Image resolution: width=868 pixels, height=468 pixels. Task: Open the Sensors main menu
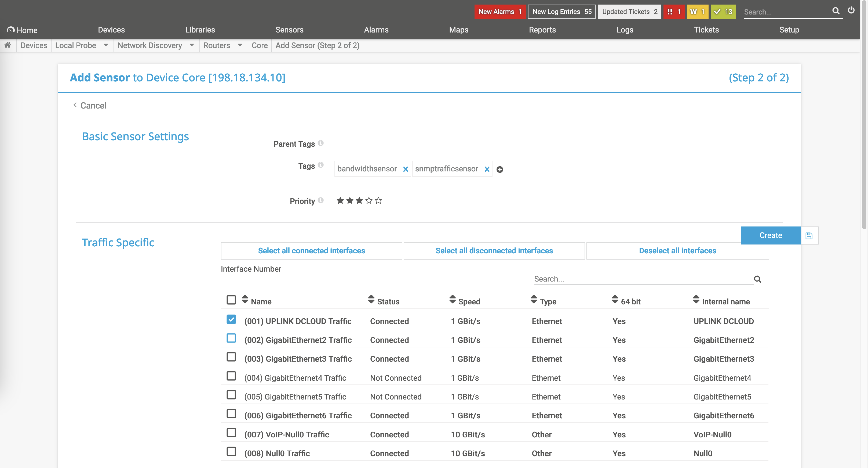pyautogui.click(x=289, y=30)
